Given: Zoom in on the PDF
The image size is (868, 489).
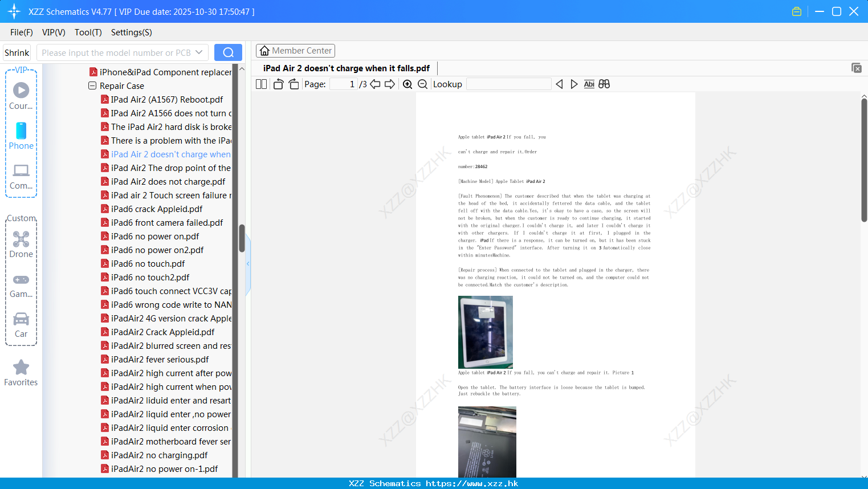Looking at the screenshot, I should 407,84.
